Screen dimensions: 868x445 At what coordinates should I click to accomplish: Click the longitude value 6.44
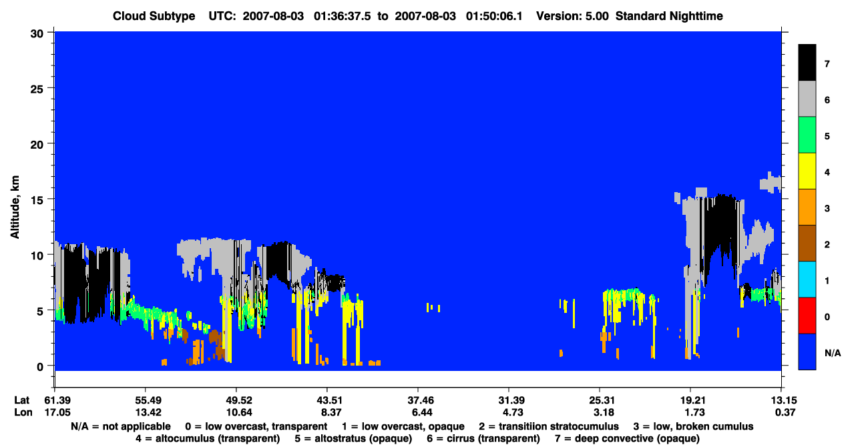(417, 412)
